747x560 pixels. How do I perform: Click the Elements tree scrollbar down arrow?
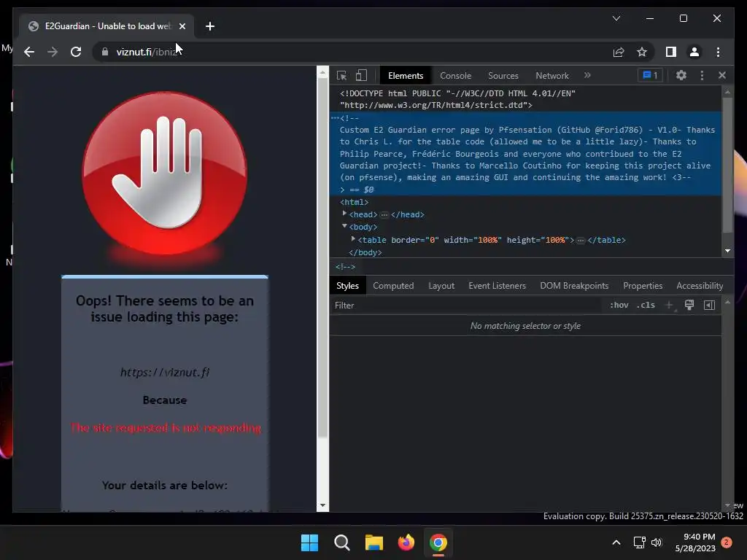point(727,251)
